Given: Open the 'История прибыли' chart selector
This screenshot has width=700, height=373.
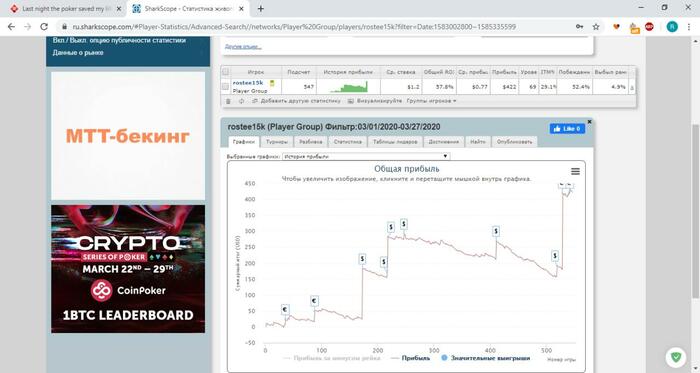Looking at the screenshot, I should 366,156.
